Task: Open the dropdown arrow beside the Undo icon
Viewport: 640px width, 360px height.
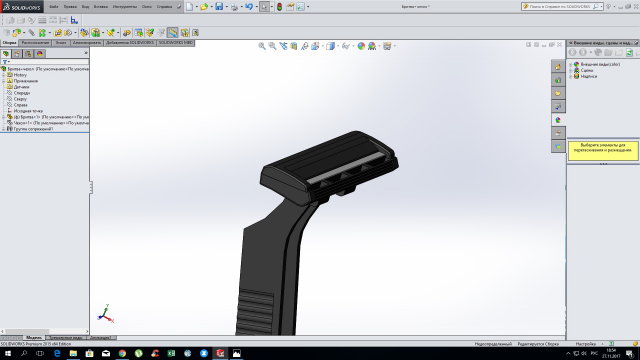Action: (x=256, y=7)
